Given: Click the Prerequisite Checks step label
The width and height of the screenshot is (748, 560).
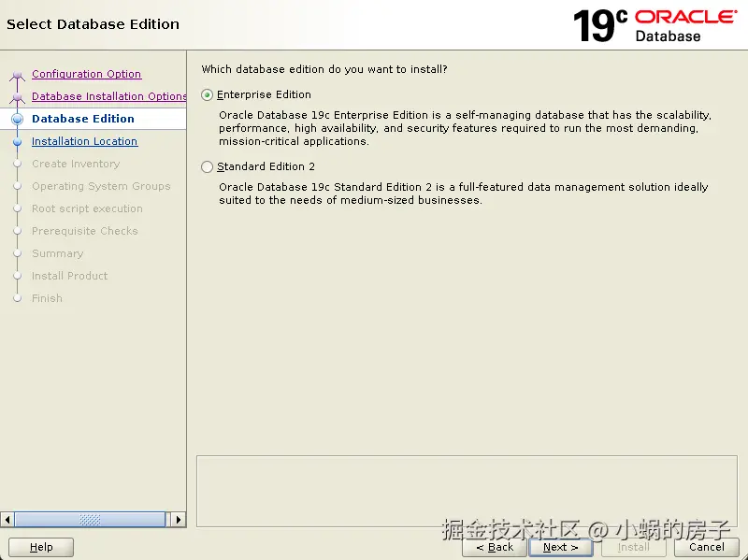Looking at the screenshot, I should click(x=85, y=231).
